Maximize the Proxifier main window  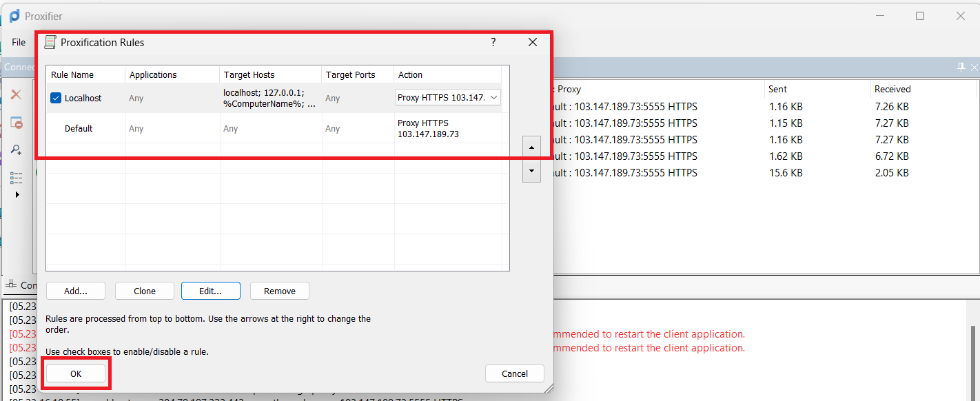click(920, 16)
